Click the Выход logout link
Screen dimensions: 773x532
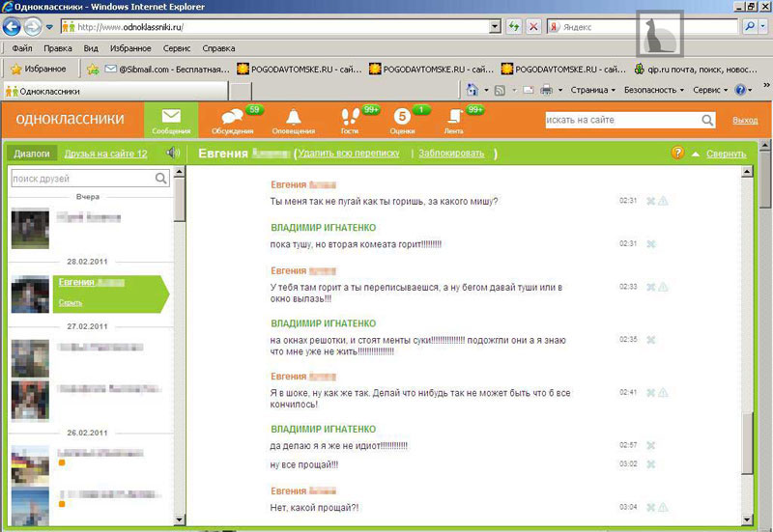(x=745, y=120)
